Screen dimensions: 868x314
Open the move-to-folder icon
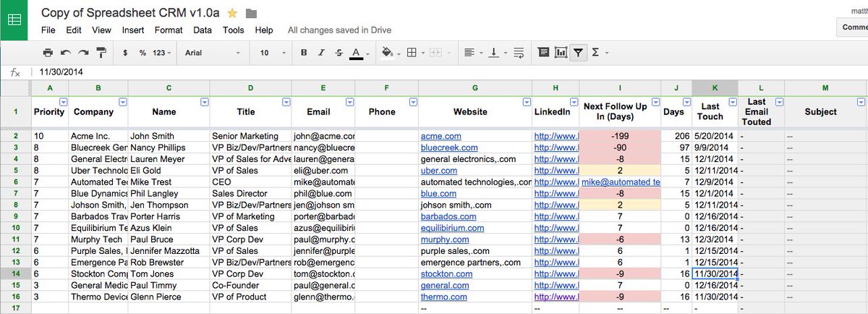click(x=251, y=13)
